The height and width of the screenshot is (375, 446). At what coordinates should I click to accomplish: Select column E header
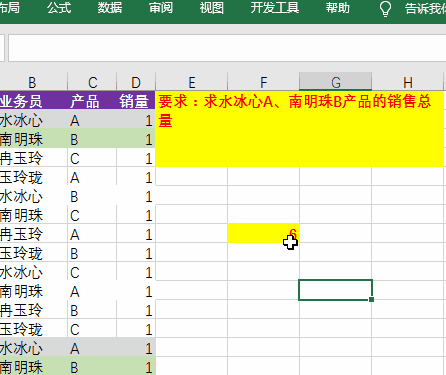[x=192, y=82]
